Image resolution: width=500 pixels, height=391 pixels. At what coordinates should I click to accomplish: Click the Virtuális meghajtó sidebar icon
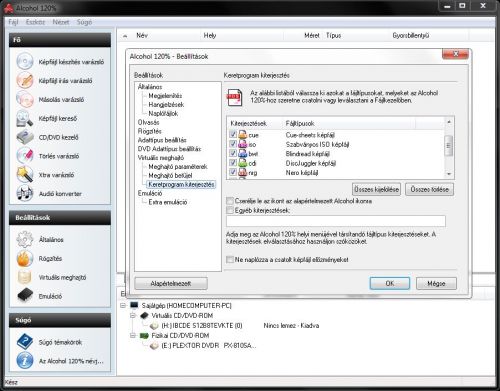pyautogui.click(x=25, y=277)
